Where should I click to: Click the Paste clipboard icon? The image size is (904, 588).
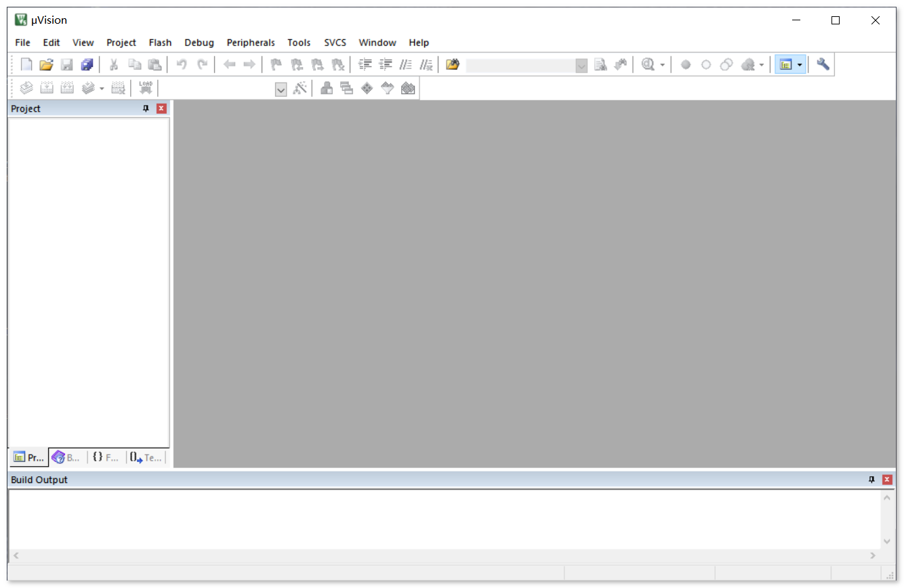(x=155, y=65)
